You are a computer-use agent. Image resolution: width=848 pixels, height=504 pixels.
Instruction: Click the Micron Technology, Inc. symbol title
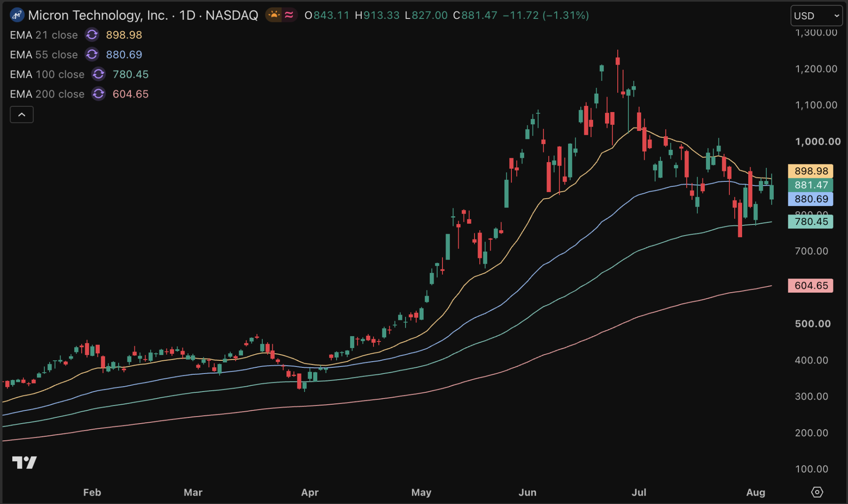[x=98, y=15]
